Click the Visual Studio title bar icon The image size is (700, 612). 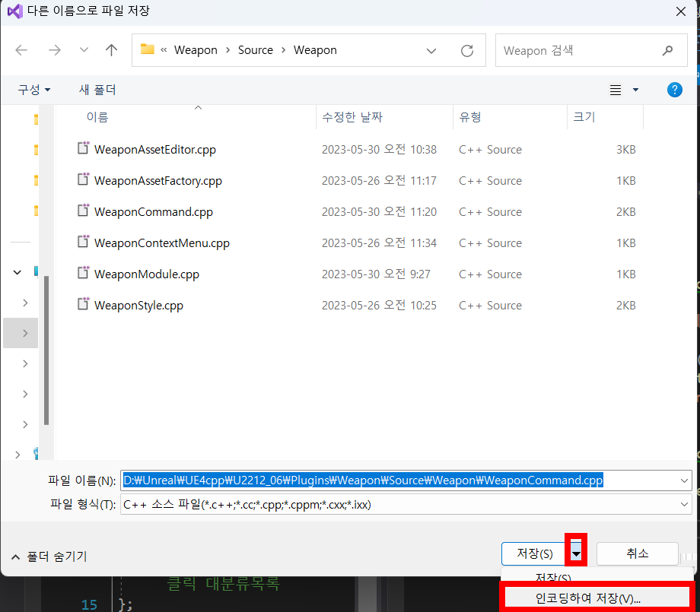[14, 11]
